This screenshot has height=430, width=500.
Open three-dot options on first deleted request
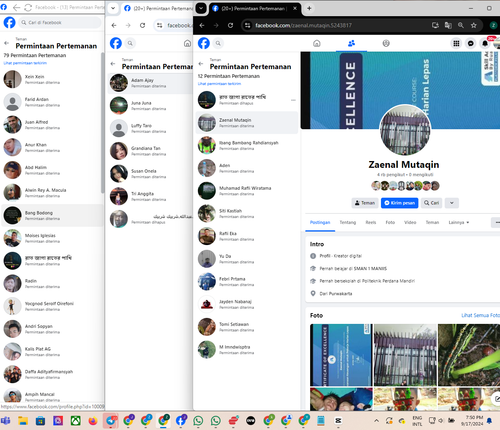[293, 100]
